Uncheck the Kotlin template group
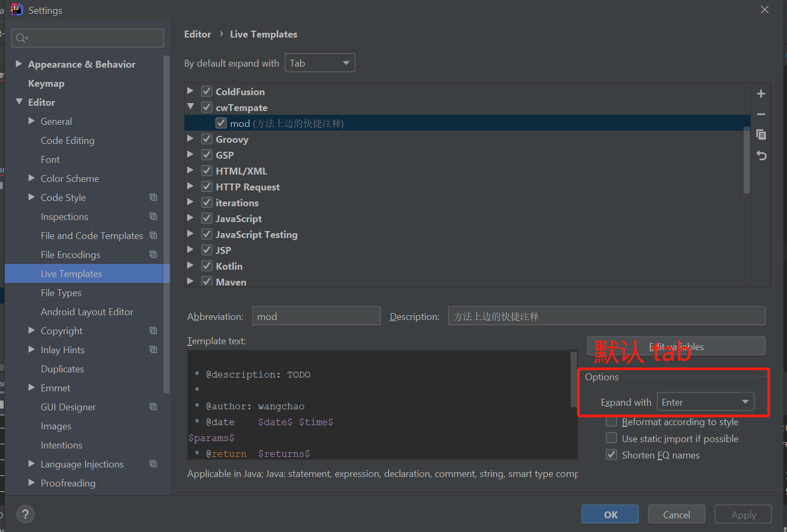This screenshot has width=787, height=532. [207, 266]
